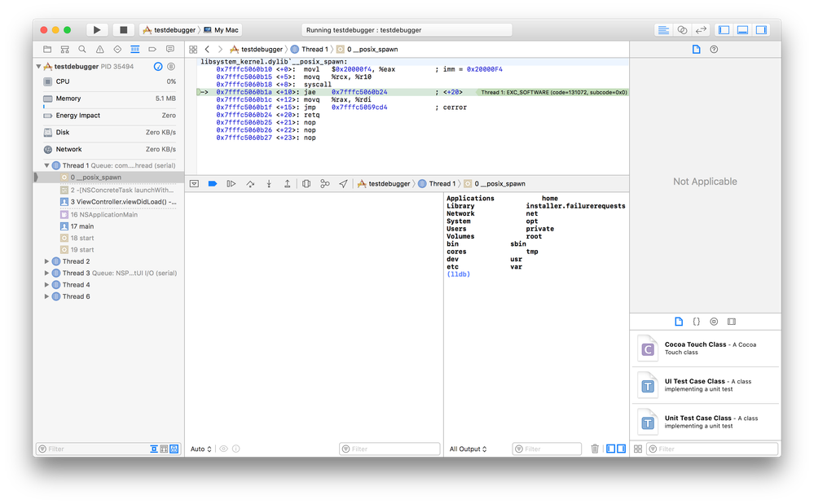Switch to the Project navigator tab
Screen dimensions: 814x504
(47, 50)
